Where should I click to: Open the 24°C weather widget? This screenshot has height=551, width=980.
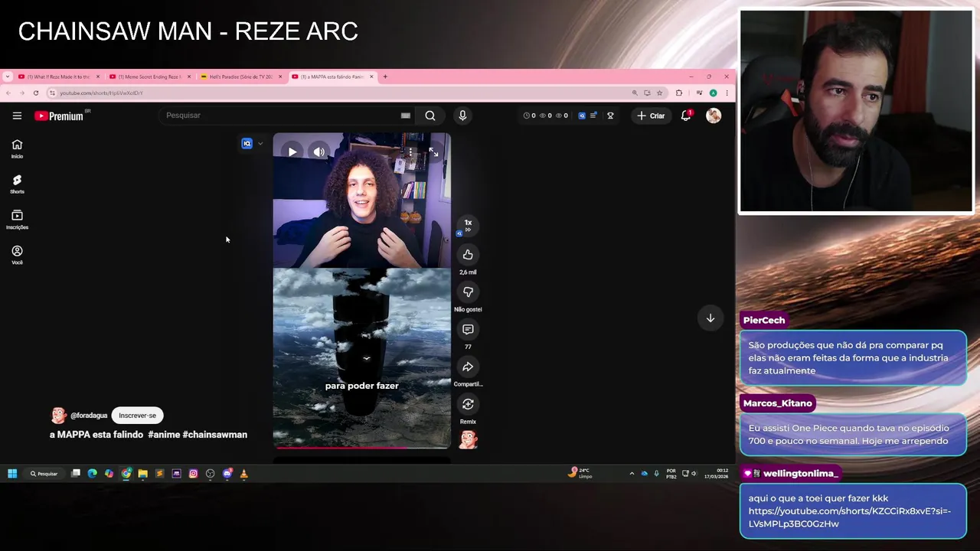point(580,473)
